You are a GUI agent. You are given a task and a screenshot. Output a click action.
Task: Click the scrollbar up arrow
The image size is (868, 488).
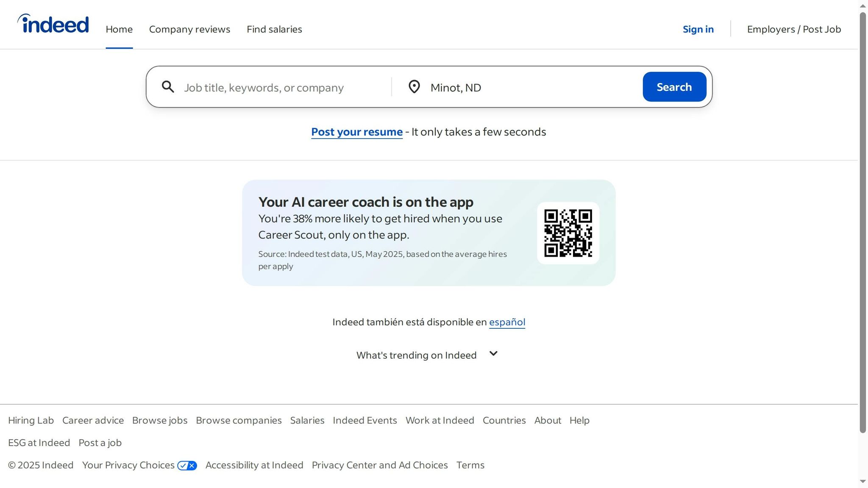click(862, 6)
